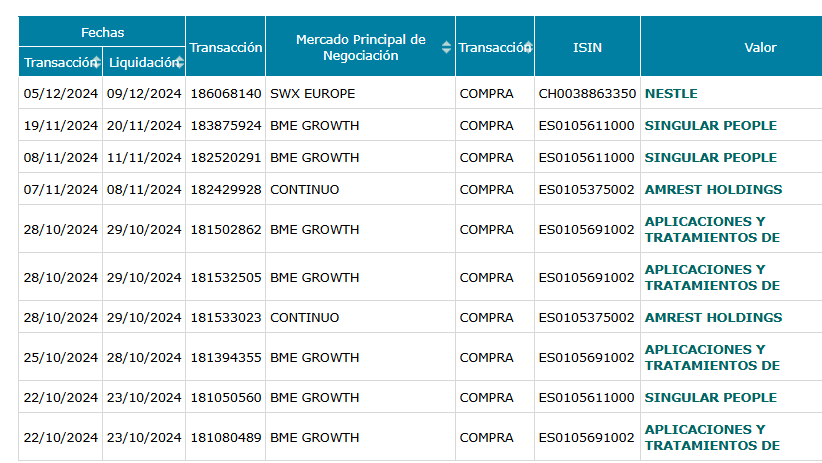Open the NESTLE security link
822x463 pixels.
(671, 93)
